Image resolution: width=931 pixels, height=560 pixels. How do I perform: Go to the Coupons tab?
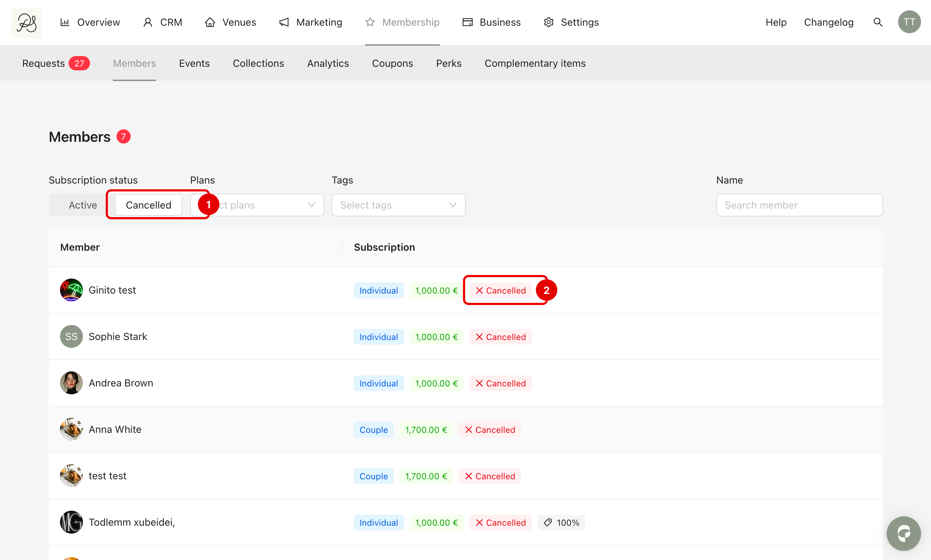392,64
